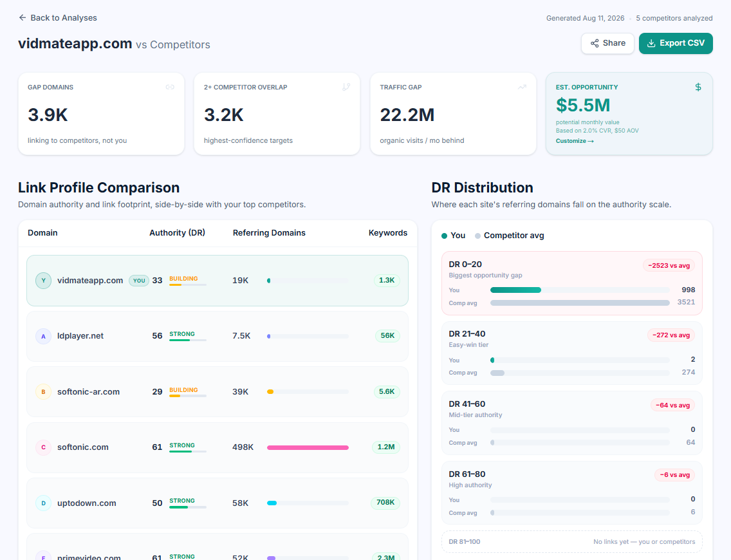Click the C avatar for softonic.com
The width and height of the screenshot is (731, 560).
coord(43,447)
